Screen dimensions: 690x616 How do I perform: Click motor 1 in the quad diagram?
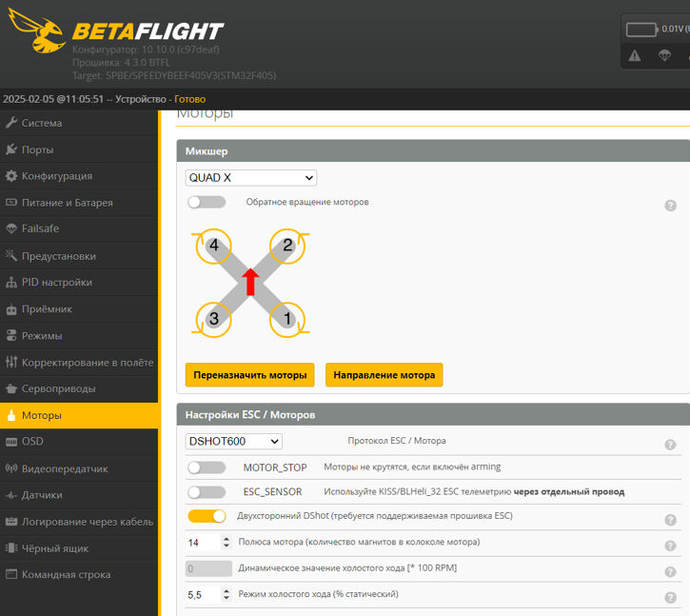tap(287, 319)
